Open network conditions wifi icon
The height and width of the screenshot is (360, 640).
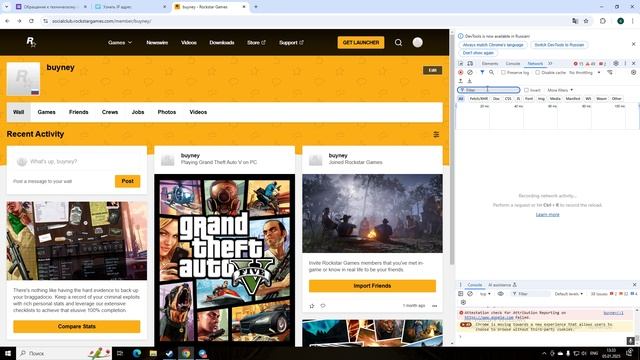pos(610,72)
